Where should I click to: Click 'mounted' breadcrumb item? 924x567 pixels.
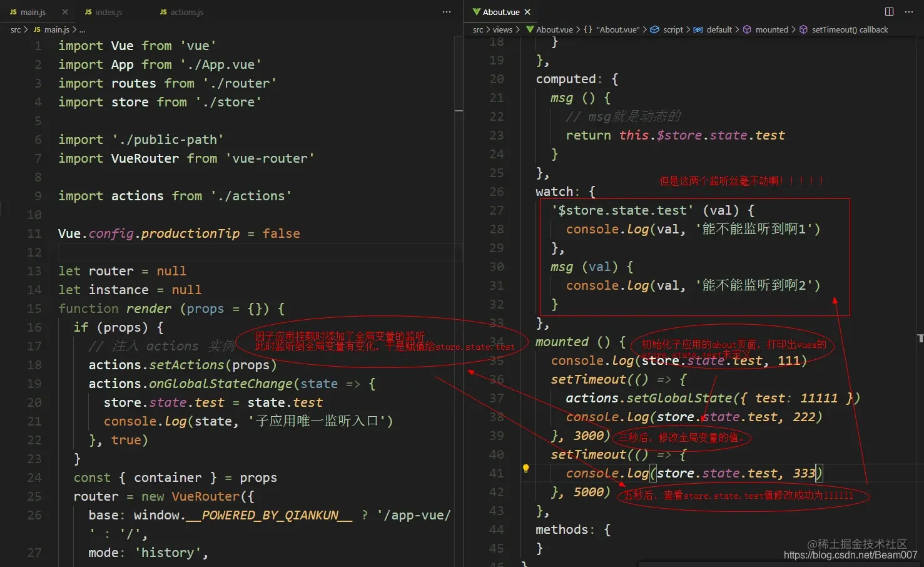(771, 29)
